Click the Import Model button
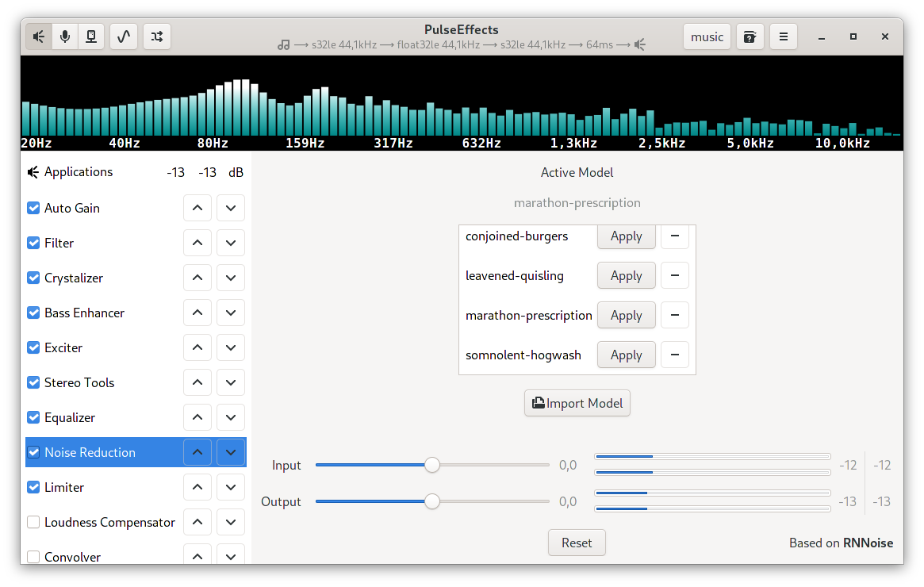 point(577,403)
